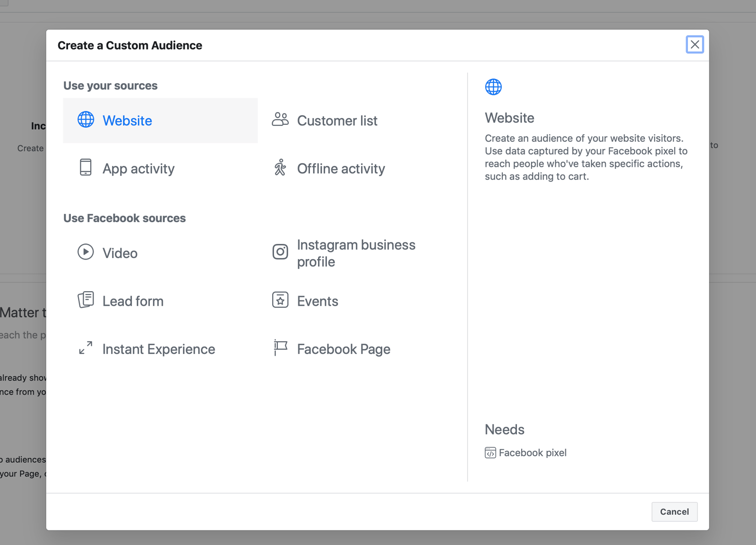The width and height of the screenshot is (756, 545).
Task: Choose the App activity phone icon
Action: click(x=86, y=167)
